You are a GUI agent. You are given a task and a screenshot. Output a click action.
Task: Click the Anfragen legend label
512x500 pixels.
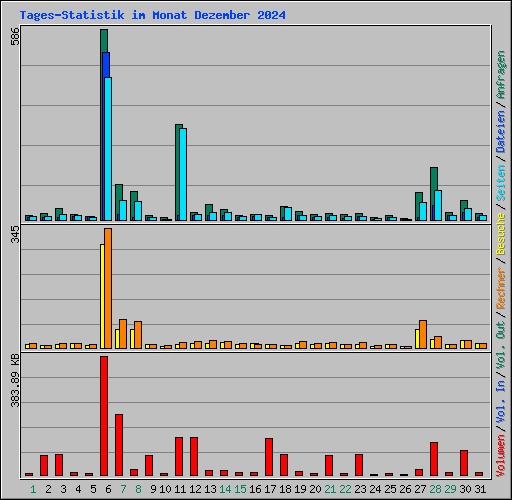pyautogui.click(x=501, y=75)
